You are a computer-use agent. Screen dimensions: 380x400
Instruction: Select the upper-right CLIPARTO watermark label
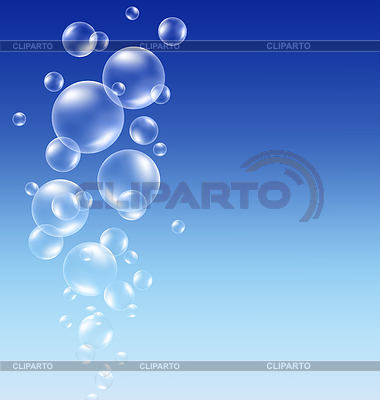288,46
